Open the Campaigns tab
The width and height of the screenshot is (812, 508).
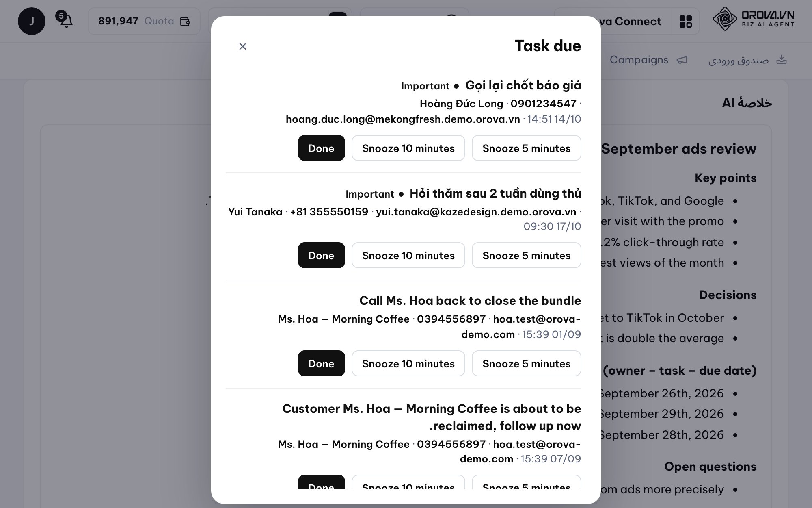[648, 60]
